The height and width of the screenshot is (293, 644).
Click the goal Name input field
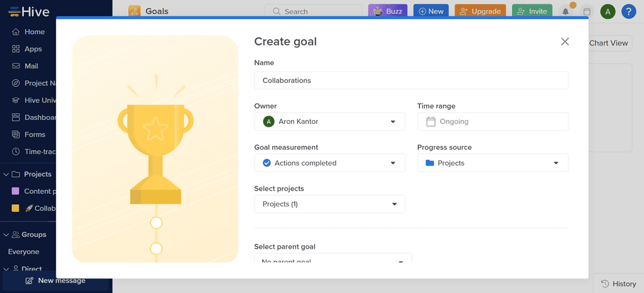coord(411,81)
